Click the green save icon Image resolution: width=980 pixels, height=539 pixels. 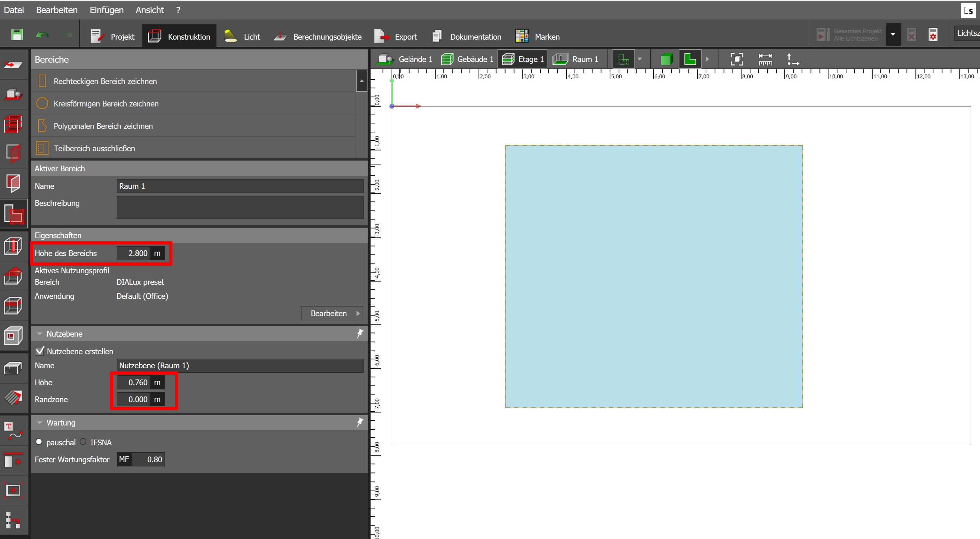(x=17, y=35)
